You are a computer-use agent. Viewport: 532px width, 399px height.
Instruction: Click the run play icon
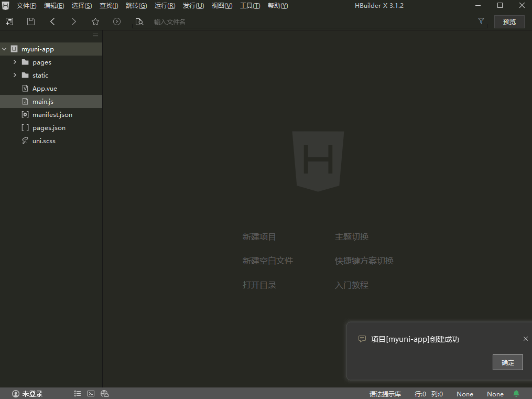coord(117,21)
